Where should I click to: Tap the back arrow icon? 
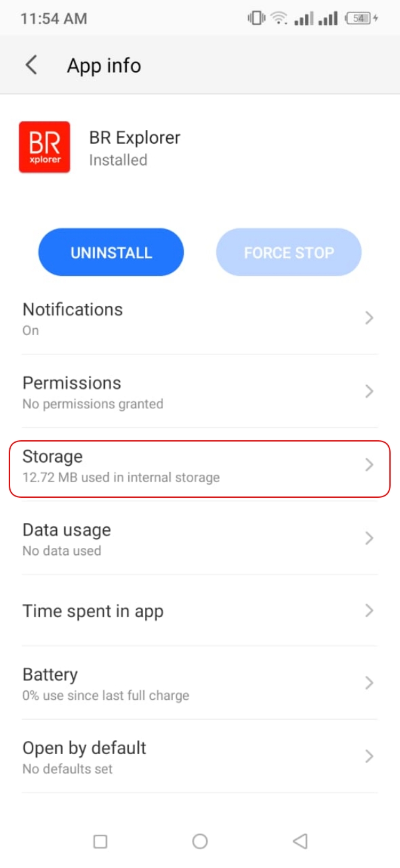coord(31,65)
